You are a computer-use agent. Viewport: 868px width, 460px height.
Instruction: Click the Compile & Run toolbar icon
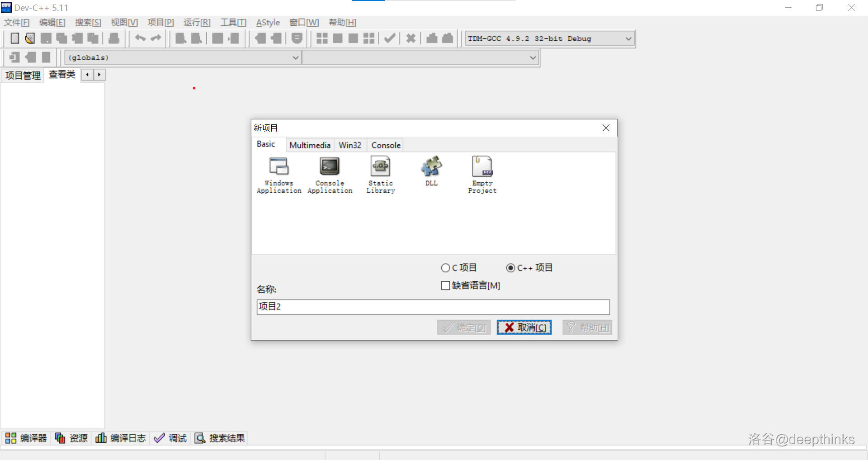[353, 38]
